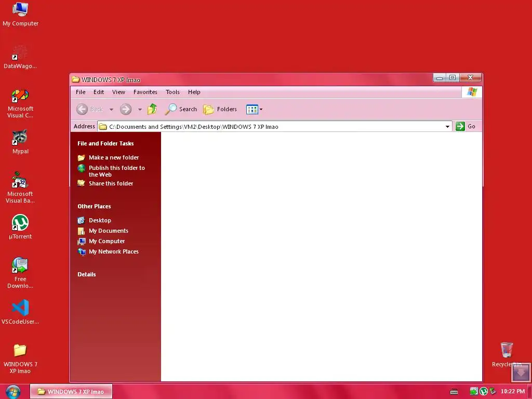Click the WINDOWS 7 XP lmao taskbar button
This screenshot has height=399, width=532.
coord(71,392)
